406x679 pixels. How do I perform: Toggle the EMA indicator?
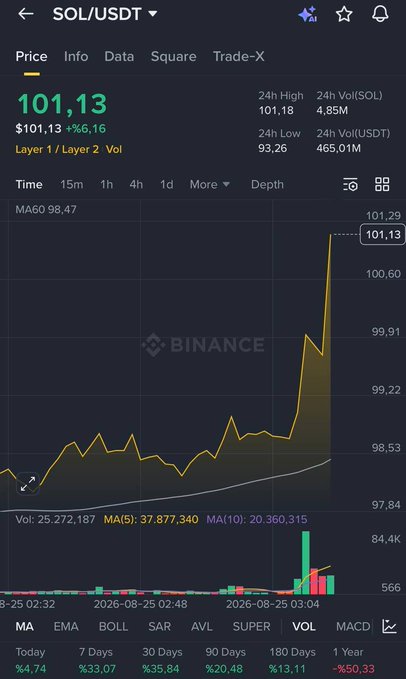click(x=66, y=626)
